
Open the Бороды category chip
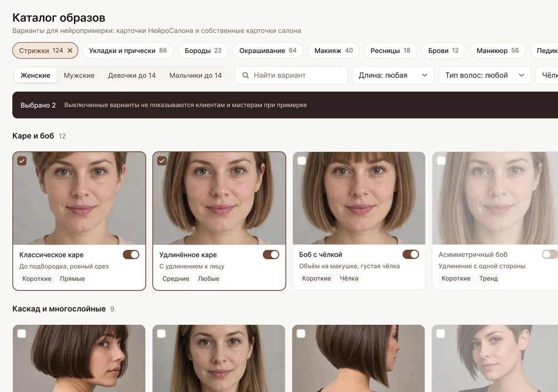[203, 50]
